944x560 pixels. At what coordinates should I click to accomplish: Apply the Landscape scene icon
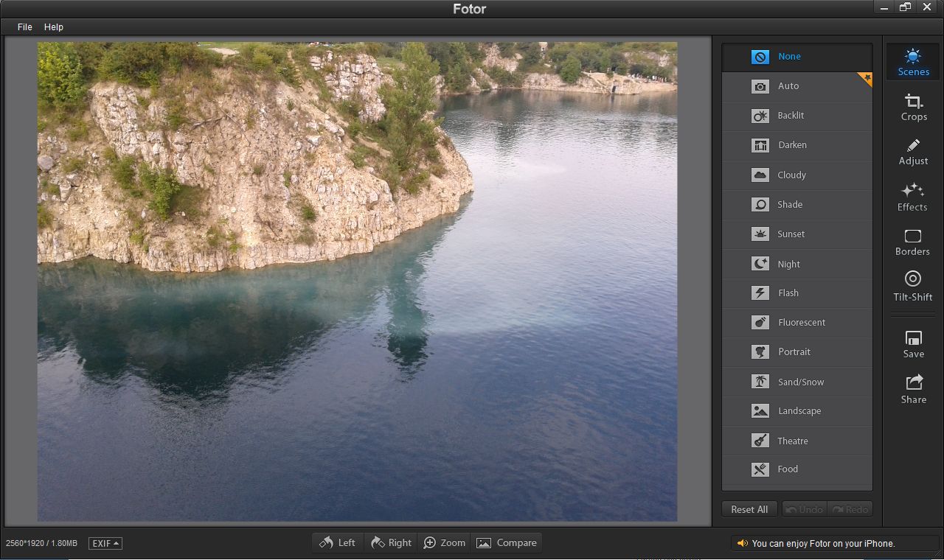coord(760,410)
